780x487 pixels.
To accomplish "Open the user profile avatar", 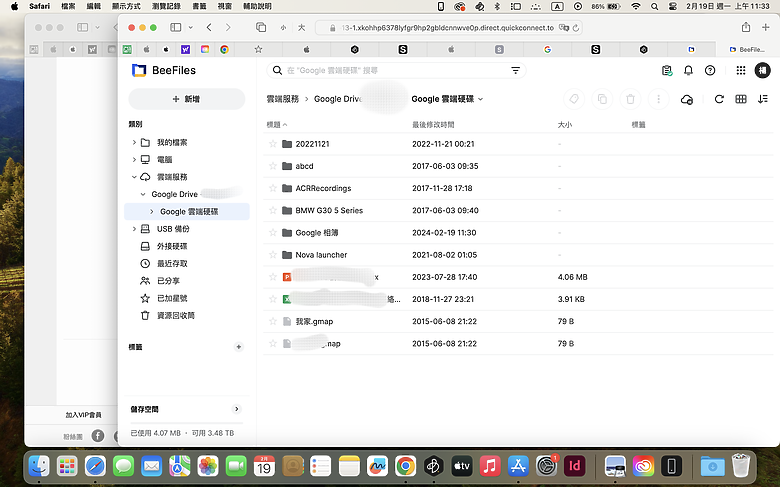I will click(763, 71).
